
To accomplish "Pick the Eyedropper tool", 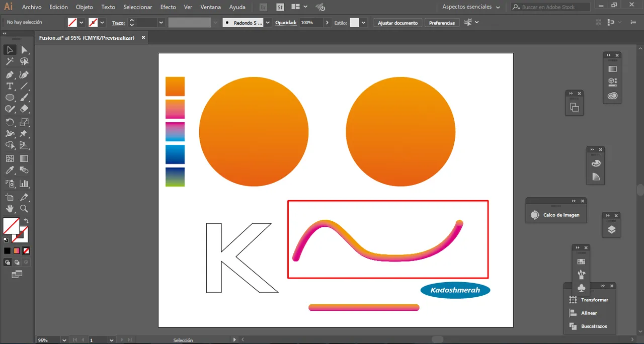I will pos(10,170).
